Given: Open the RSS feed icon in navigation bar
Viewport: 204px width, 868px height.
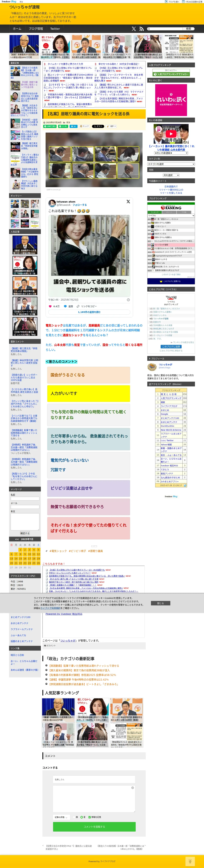Looking at the screenshot, I should pyautogui.click(x=141, y=29).
